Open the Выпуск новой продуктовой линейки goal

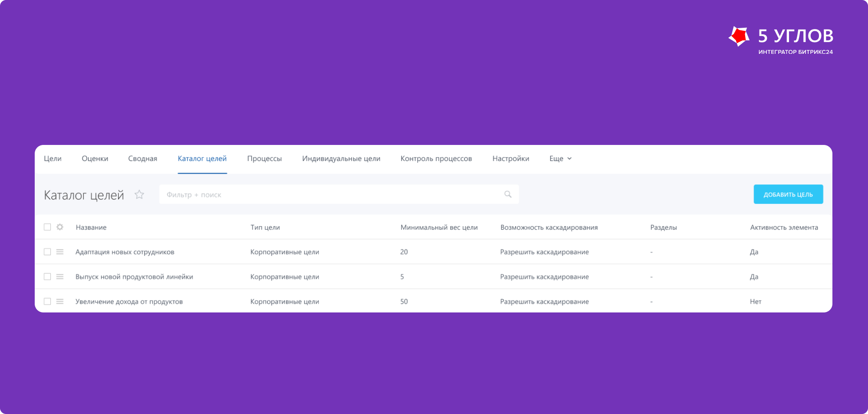click(134, 277)
